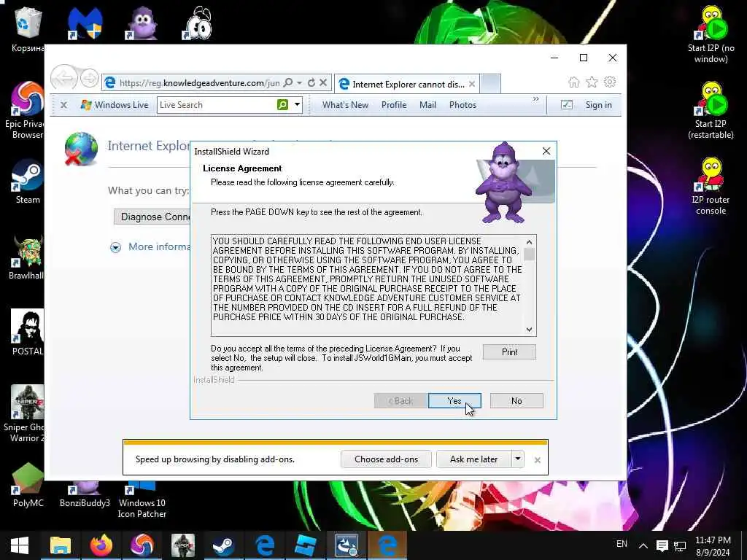Click the stop icon in address bar
The height and width of the screenshot is (560, 747).
coord(323,83)
